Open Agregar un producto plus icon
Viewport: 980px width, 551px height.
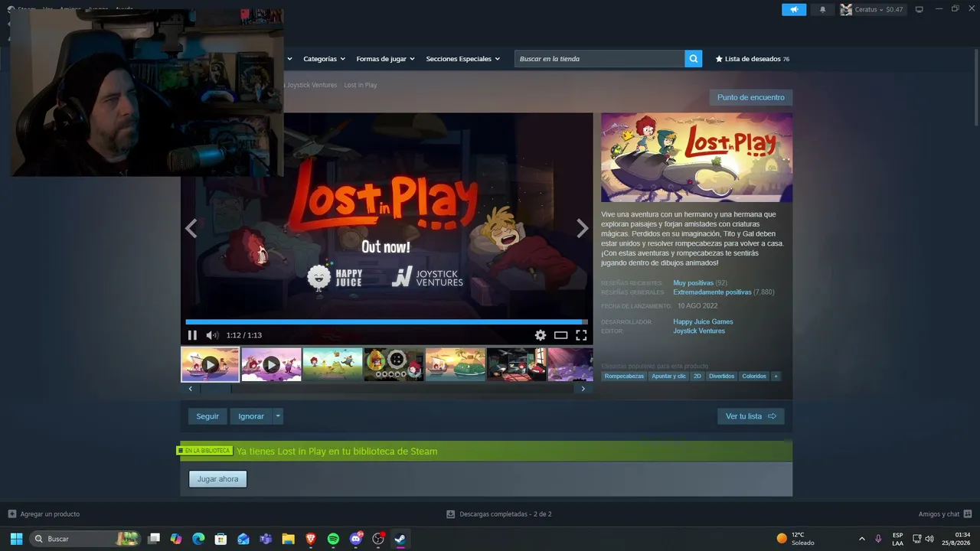11,514
